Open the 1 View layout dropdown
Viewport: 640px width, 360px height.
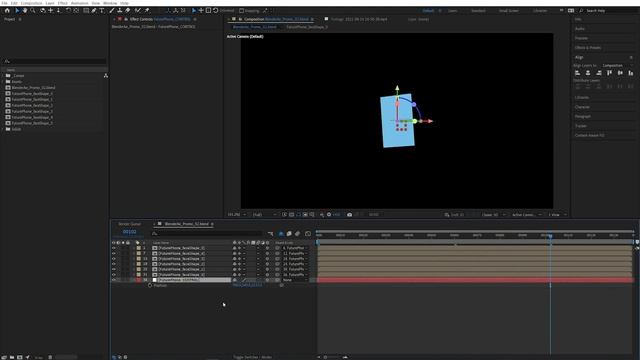pyautogui.click(x=558, y=215)
